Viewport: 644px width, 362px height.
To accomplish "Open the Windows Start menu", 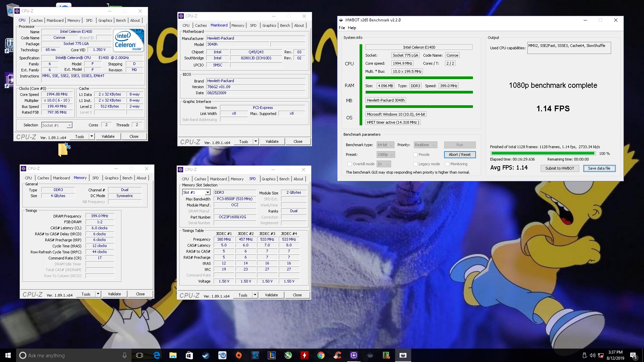I will tap(8, 355).
